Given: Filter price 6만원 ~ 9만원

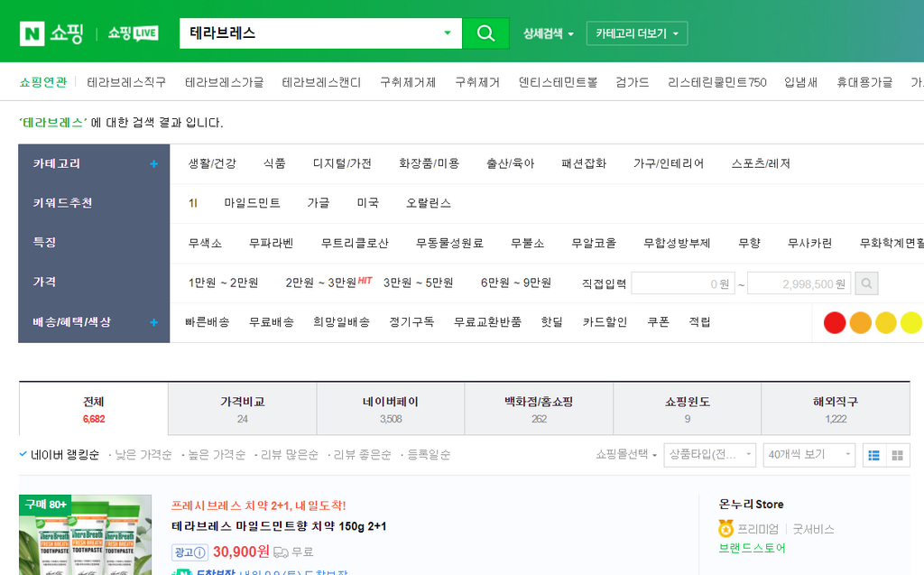Looking at the screenshot, I should coord(516,283).
